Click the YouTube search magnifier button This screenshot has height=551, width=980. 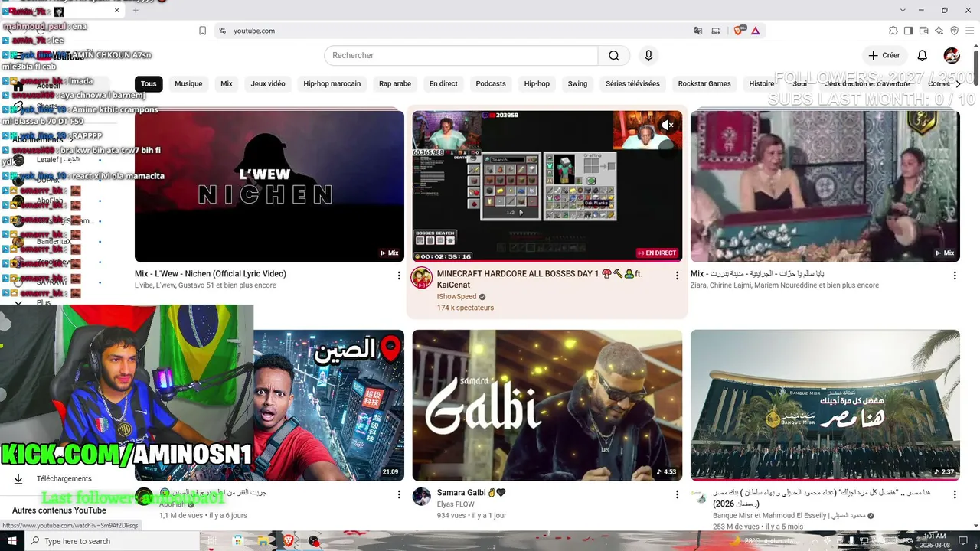[614, 55]
